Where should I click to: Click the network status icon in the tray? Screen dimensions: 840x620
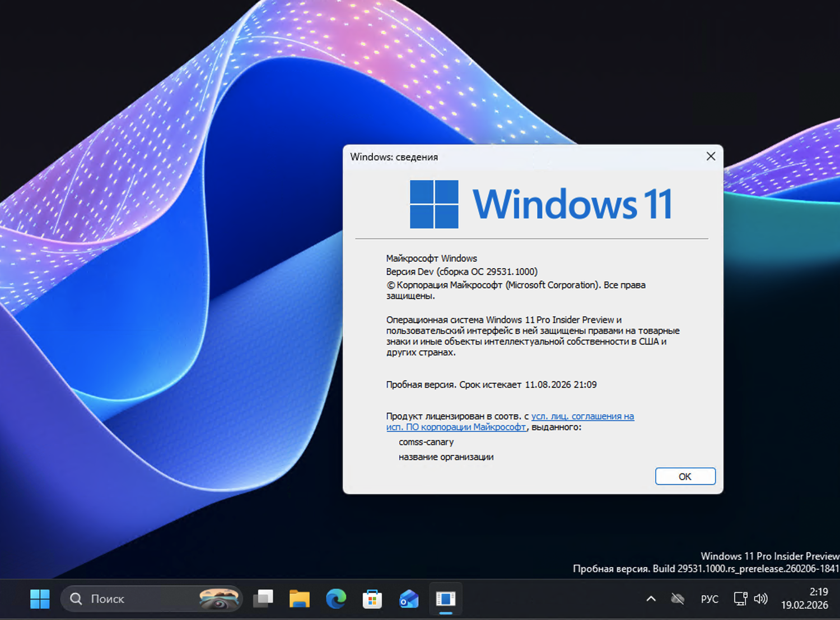point(740,598)
